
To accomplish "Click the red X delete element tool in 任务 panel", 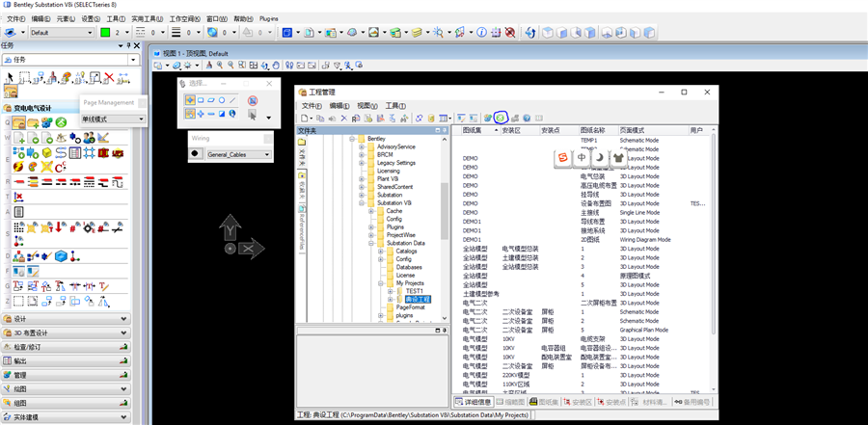I will 109,78.
